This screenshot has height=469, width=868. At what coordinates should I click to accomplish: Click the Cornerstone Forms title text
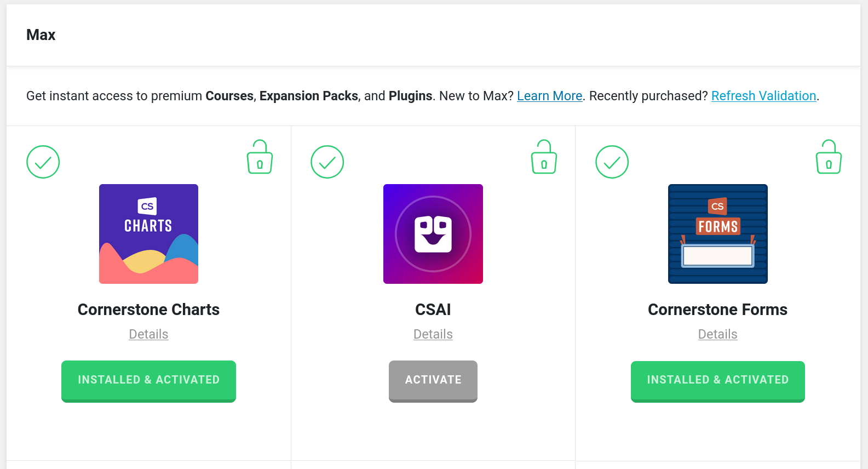[717, 310]
